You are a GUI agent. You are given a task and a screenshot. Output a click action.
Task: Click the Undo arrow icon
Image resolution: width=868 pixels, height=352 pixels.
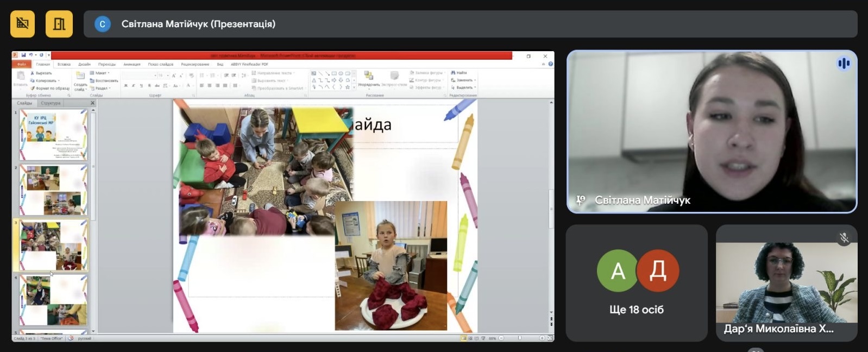pos(31,55)
